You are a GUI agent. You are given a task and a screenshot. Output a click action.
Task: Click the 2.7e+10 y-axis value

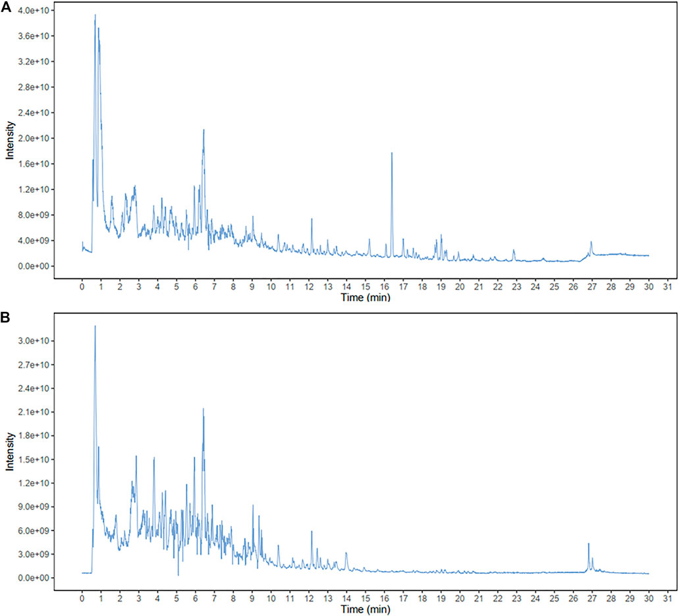(x=34, y=365)
